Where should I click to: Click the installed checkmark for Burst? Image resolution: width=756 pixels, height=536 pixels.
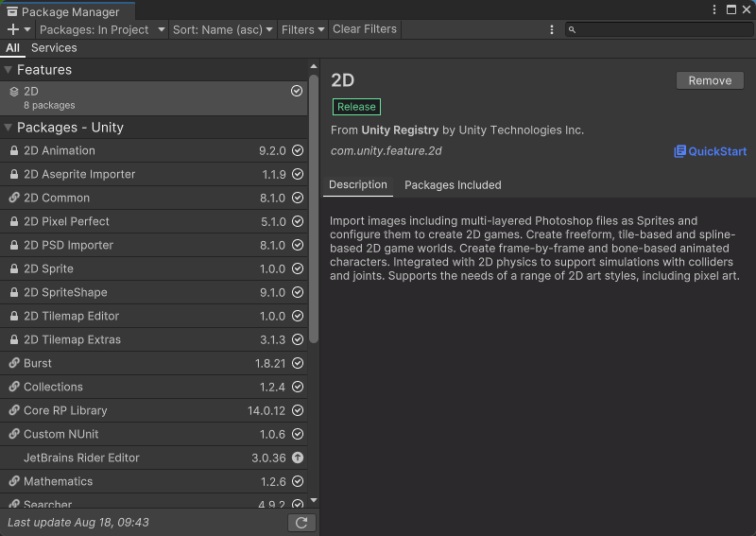(298, 363)
